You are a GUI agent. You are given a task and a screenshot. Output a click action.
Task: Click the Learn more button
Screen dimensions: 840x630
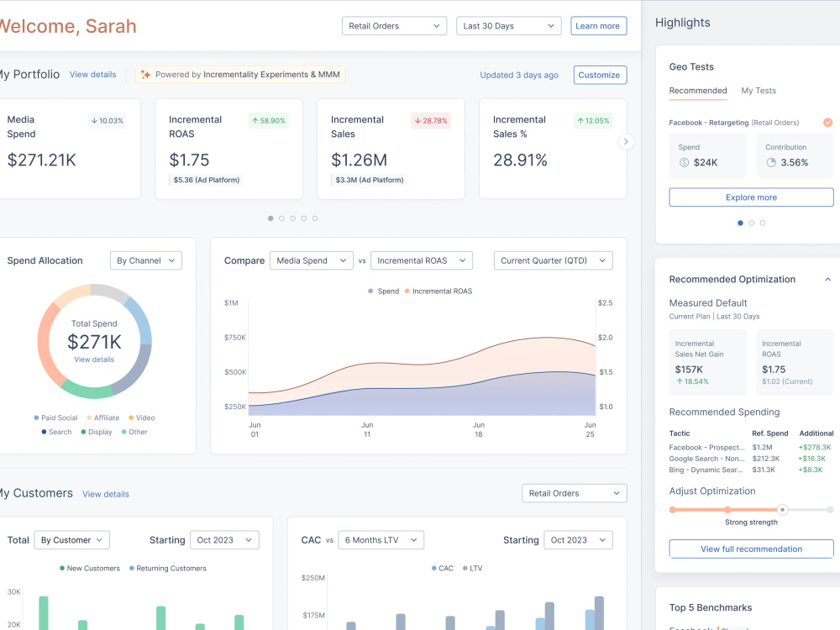[x=598, y=26]
